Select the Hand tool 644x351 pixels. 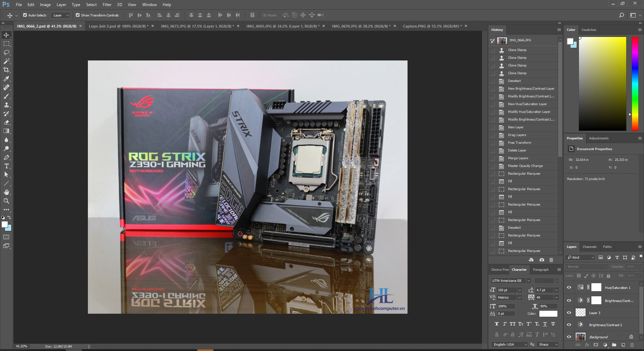[6, 192]
